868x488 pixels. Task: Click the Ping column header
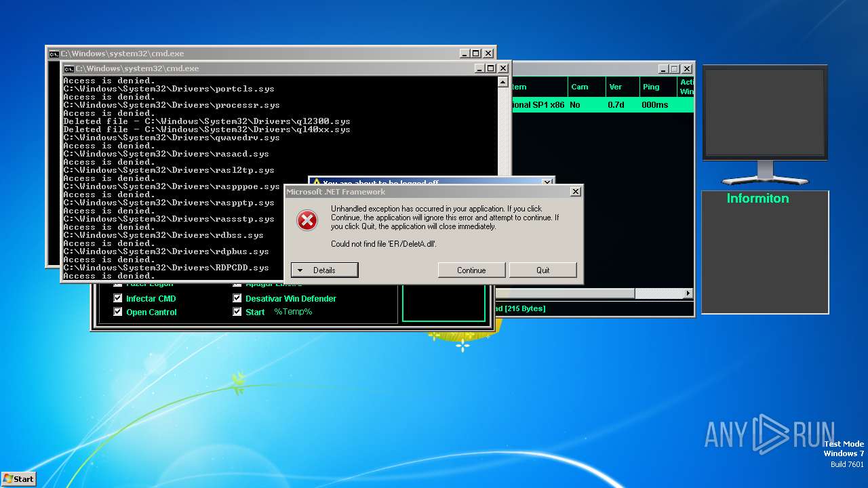point(658,87)
